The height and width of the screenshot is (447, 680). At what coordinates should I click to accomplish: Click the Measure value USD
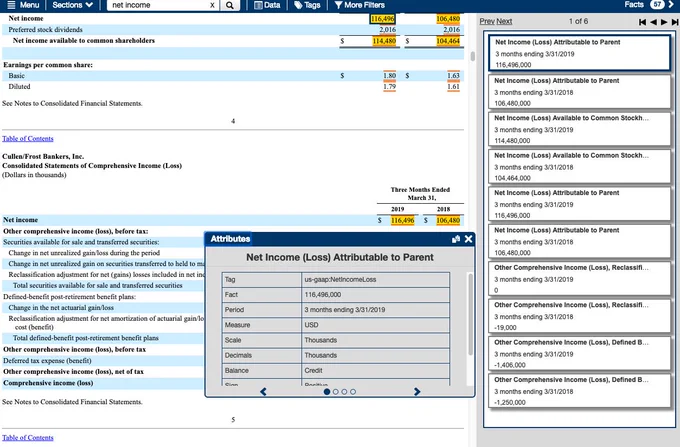point(311,325)
